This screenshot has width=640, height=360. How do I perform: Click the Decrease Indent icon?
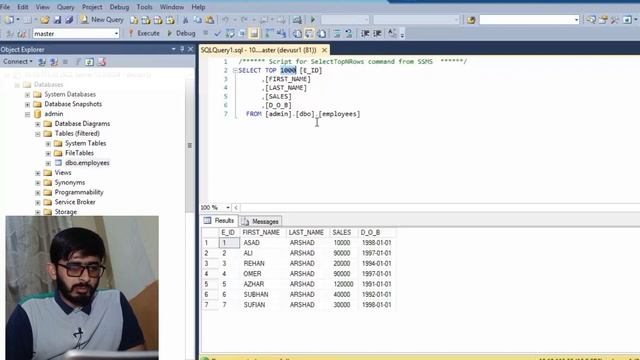pos(365,33)
